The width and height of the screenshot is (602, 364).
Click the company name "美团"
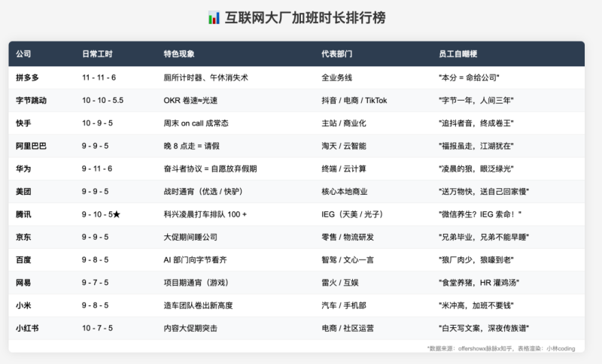pyautogui.click(x=23, y=191)
